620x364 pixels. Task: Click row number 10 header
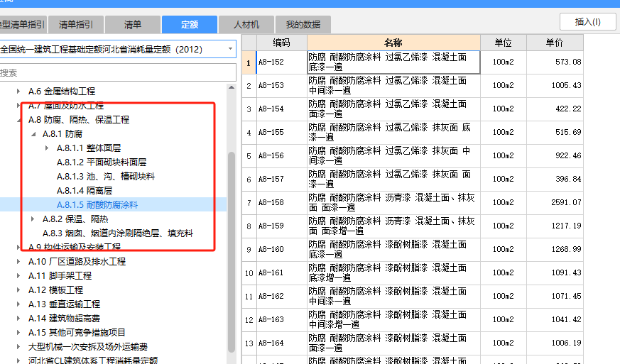click(x=249, y=273)
